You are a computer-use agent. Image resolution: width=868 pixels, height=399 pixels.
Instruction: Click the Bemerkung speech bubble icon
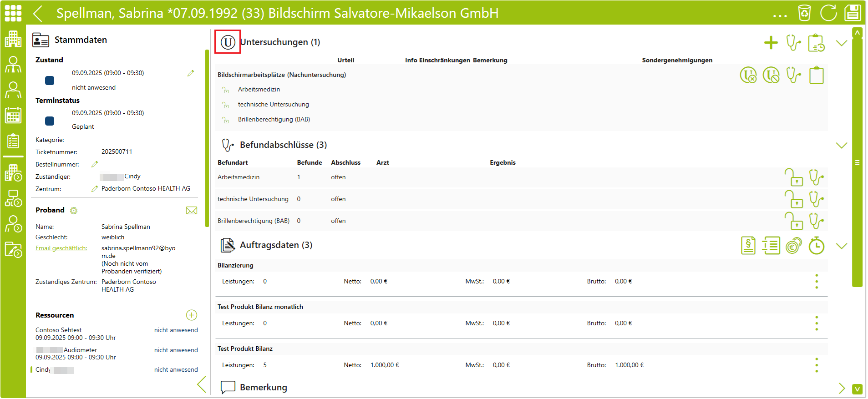click(x=228, y=388)
